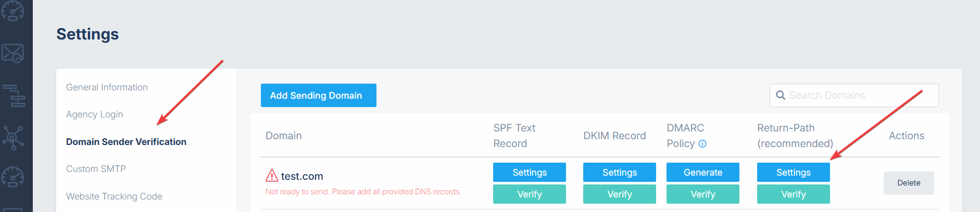Open the email envelope icon in sidebar
Image resolution: width=980 pixels, height=212 pixels.
click(x=12, y=53)
